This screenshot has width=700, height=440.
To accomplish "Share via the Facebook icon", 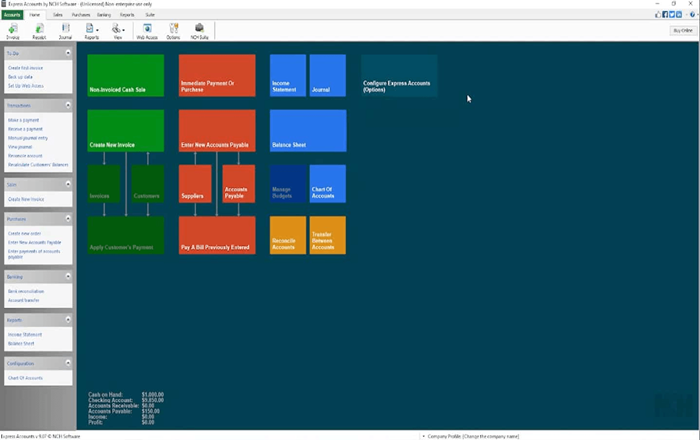I will point(665,15).
